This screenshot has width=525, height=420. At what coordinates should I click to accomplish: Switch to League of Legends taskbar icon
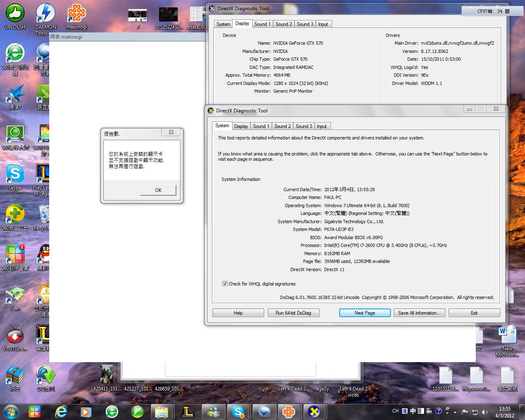pyautogui.click(x=187, y=411)
